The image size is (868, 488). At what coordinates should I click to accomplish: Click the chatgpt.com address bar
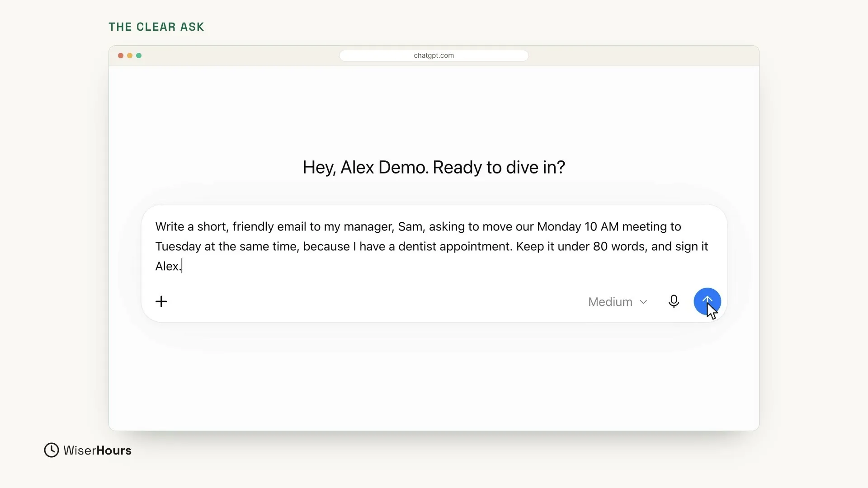(434, 56)
